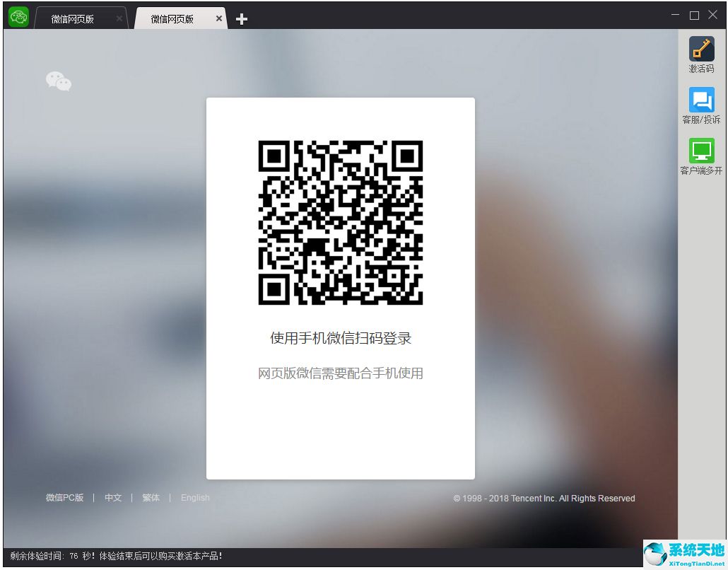Screen dimensions: 728x570
Task: Maximize the window
Action: [695, 16]
